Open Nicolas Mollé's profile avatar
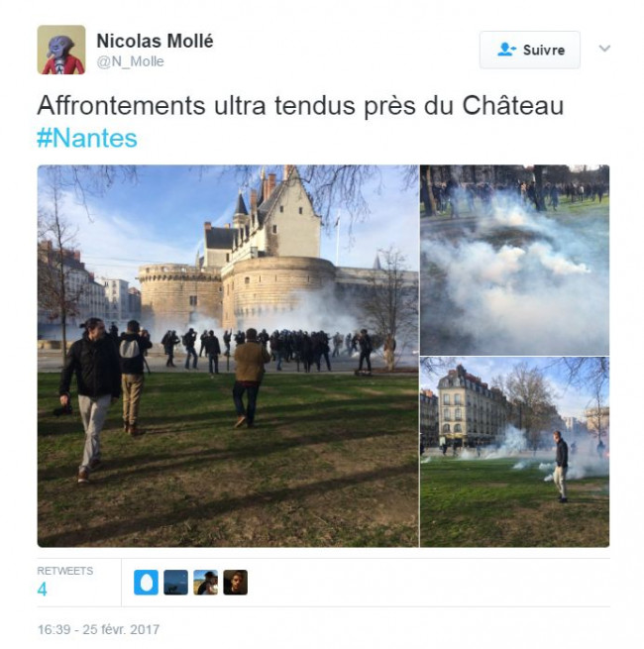This screenshot has height=649, width=644. 61,50
